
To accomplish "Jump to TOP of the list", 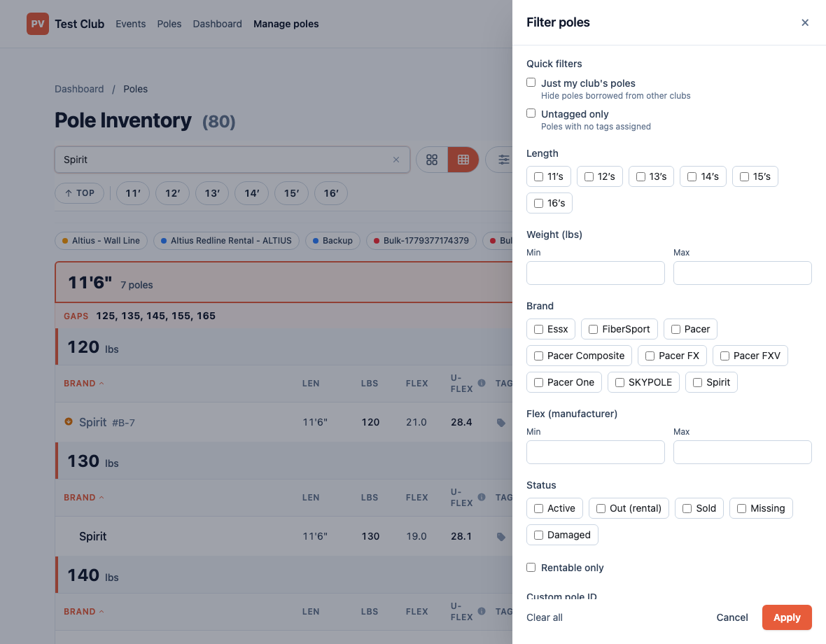I will [x=80, y=193].
